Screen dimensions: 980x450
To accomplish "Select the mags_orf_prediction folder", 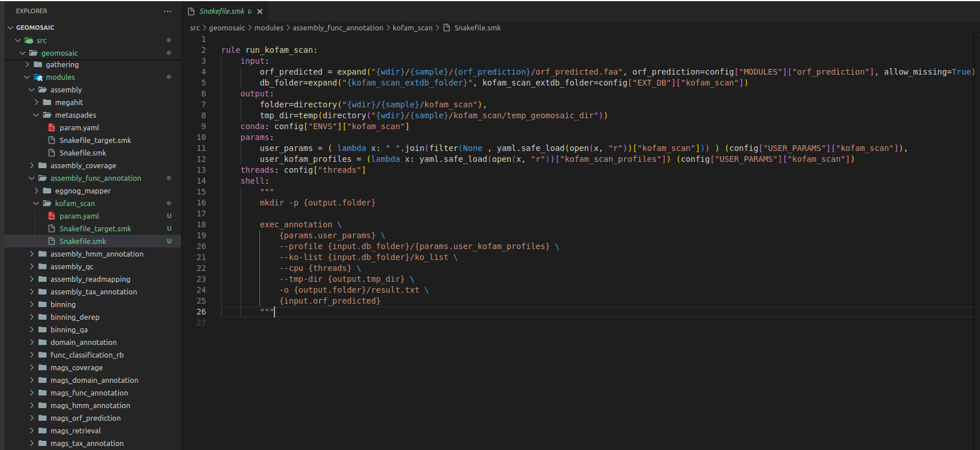I will [x=92, y=418].
